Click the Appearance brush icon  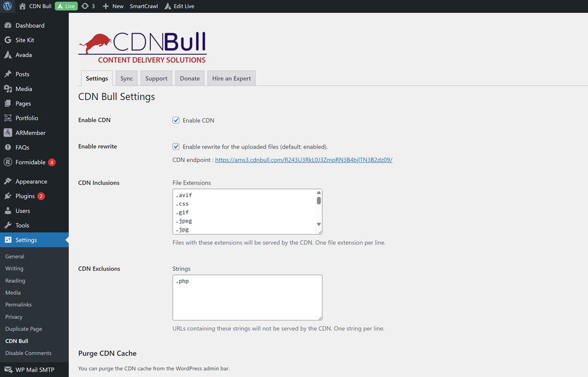click(x=8, y=182)
